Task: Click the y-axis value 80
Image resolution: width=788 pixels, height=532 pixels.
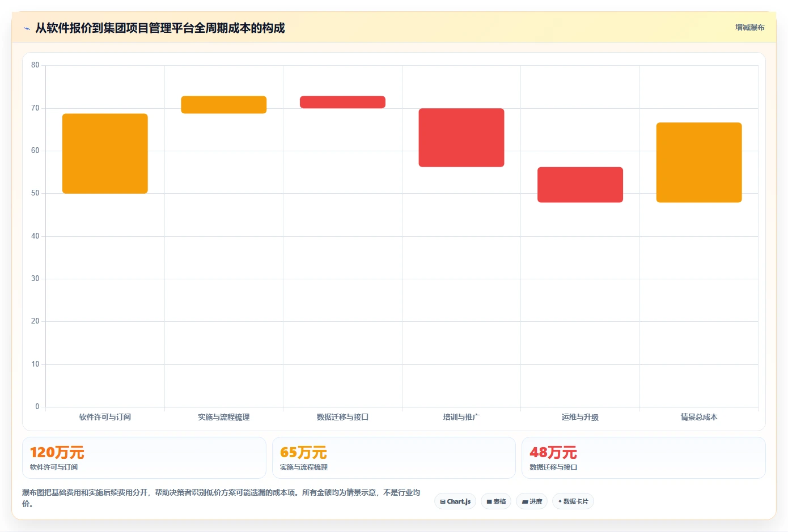Action: click(35, 65)
